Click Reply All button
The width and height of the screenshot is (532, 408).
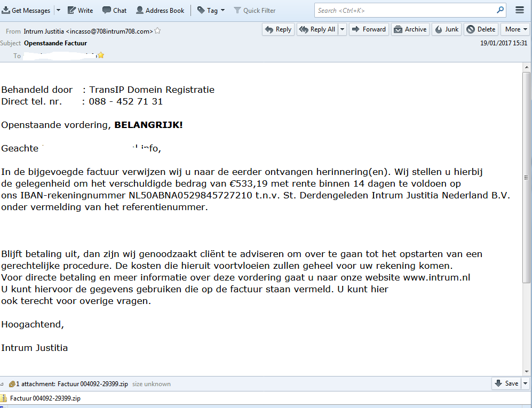pyautogui.click(x=317, y=30)
